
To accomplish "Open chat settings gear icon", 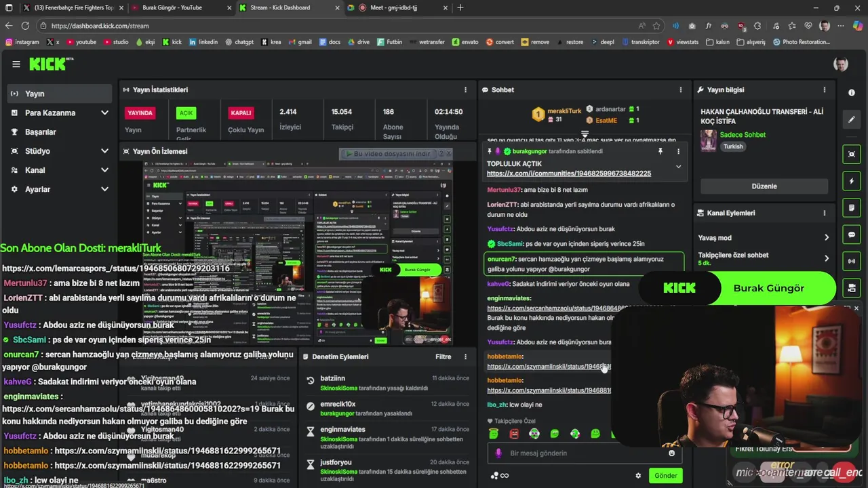I will tap(638, 475).
